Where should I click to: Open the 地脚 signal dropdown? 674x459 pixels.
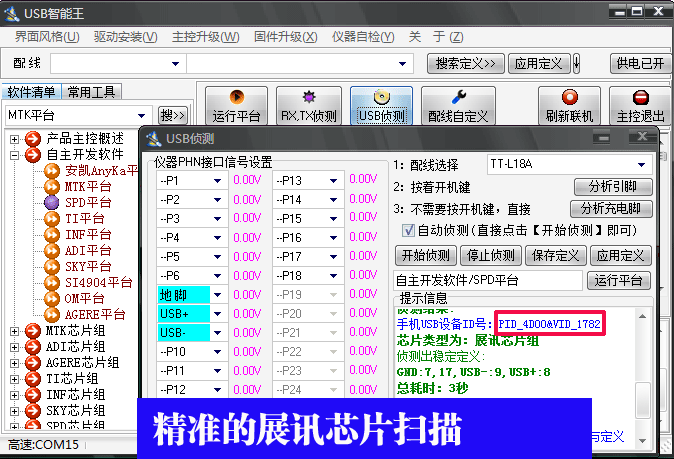click(218, 295)
